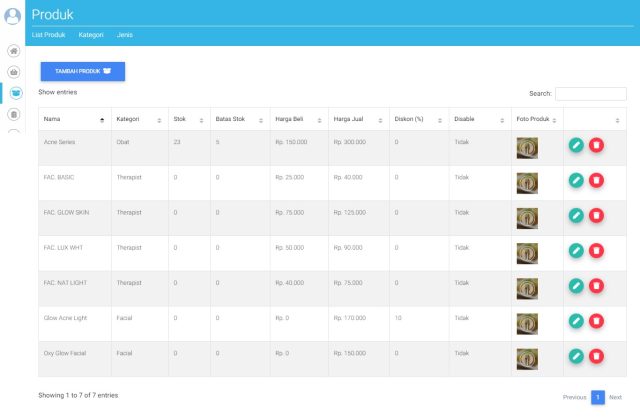Screen dimensions: 640x418
Task: Delete the FAC. LUX WH1 product
Action: 597,251
